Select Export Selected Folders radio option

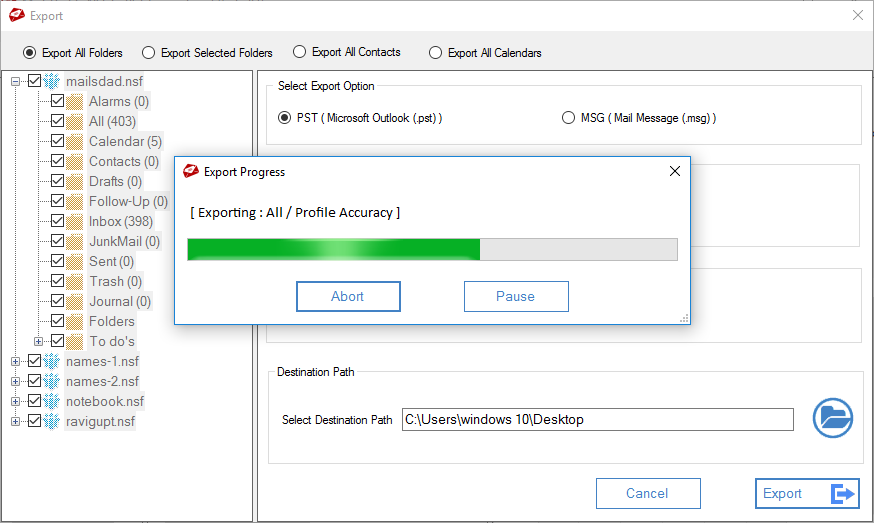(x=148, y=53)
